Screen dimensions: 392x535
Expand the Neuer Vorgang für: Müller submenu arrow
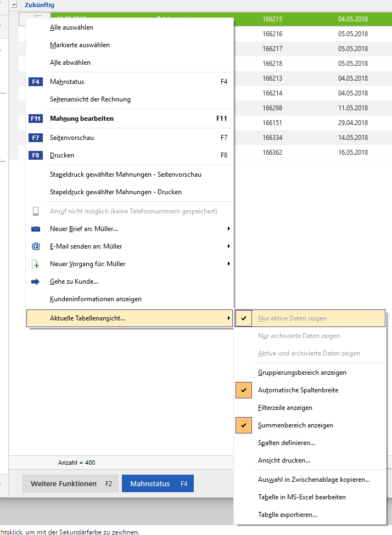[x=229, y=264]
